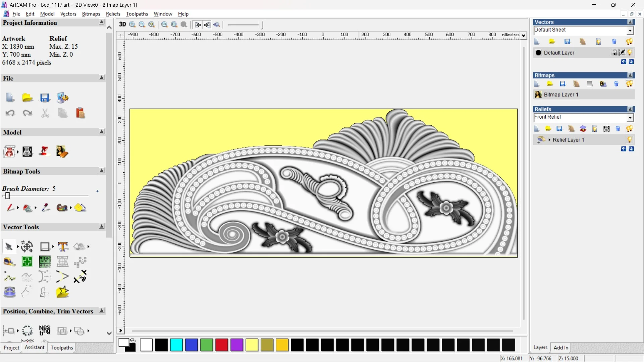
Task: Choose the Select Vectors arrow tool
Action: [9, 247]
